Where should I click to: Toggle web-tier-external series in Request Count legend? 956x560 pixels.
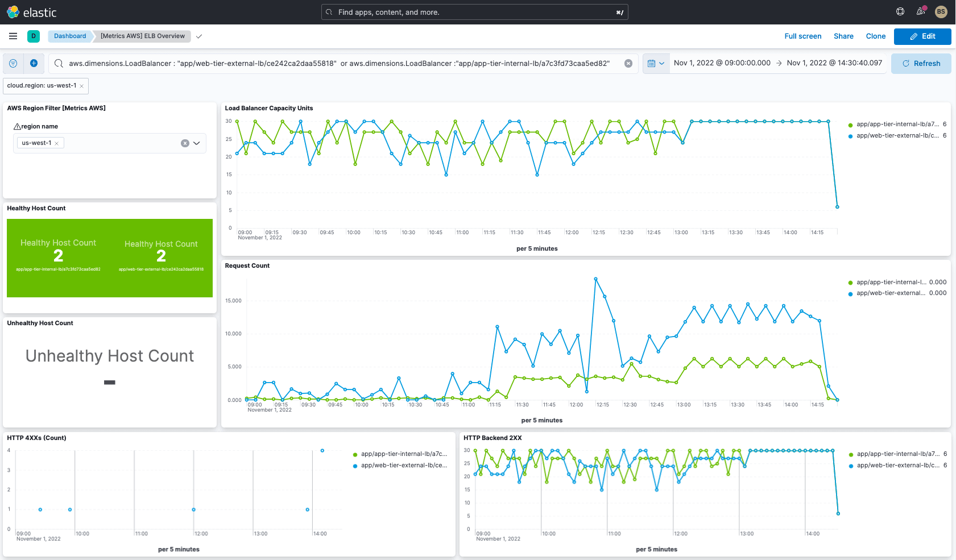click(891, 293)
